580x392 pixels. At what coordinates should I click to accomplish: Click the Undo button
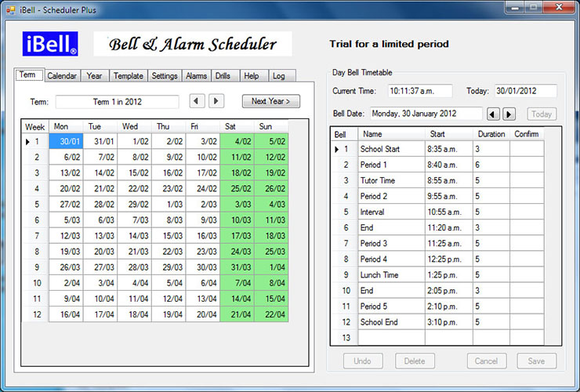pos(363,361)
